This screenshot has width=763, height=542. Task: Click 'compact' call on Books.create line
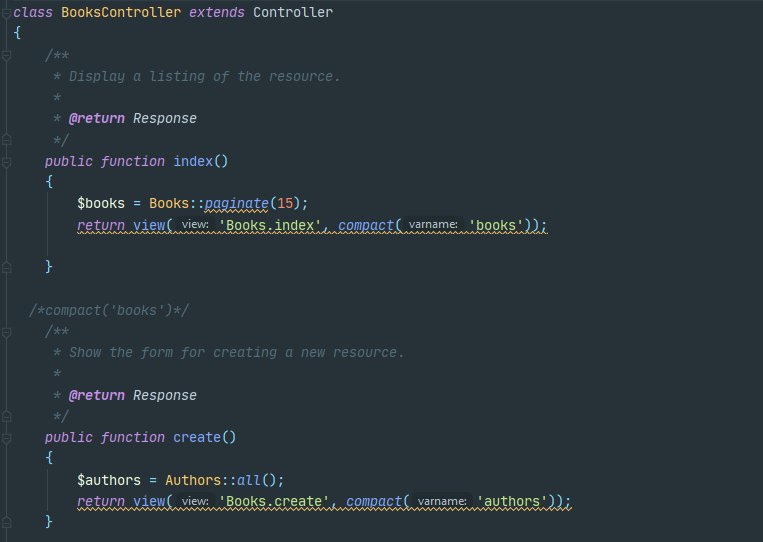374,501
